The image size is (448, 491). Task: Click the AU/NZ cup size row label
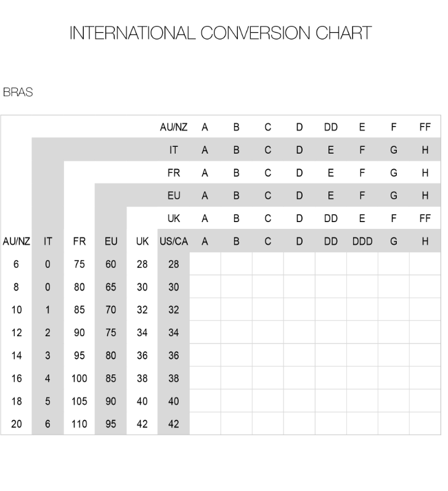pyautogui.click(x=174, y=127)
